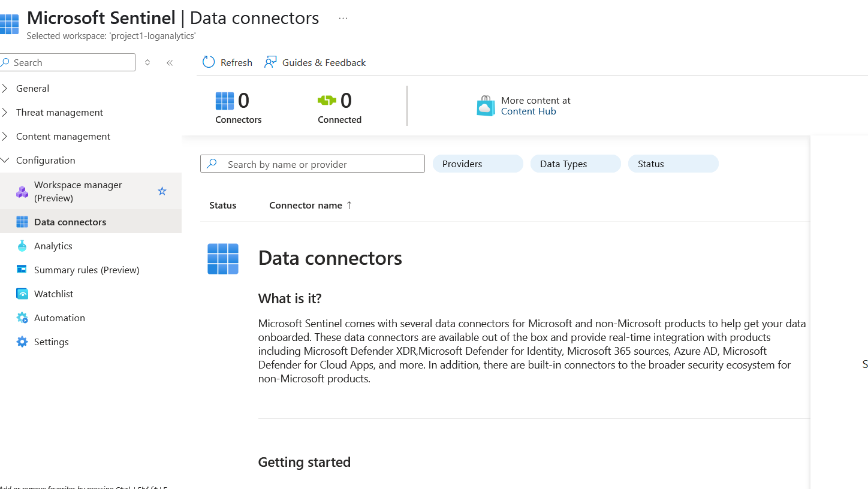This screenshot has width=868, height=489.
Task: Click the Connectors grid icon
Action: 225,101
